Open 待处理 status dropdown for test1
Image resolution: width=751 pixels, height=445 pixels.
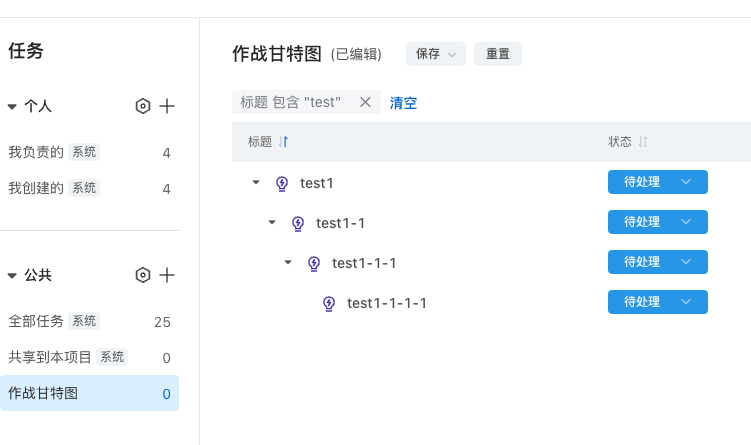click(x=658, y=182)
